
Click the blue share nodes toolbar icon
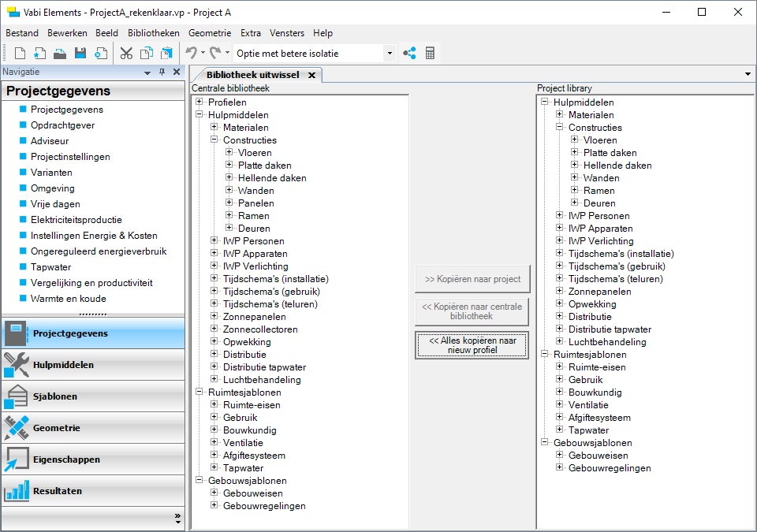click(x=409, y=54)
